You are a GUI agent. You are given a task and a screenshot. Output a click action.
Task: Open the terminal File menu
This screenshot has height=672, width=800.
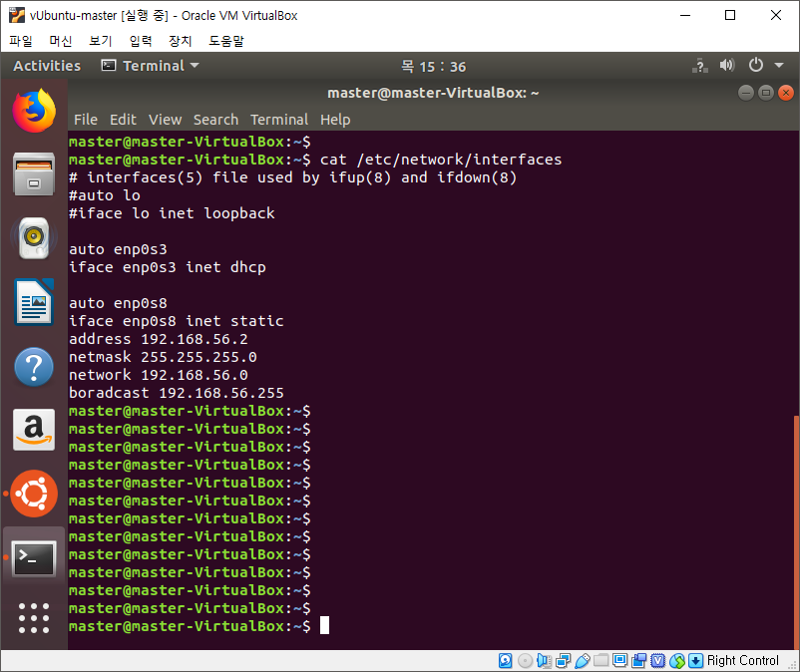85,120
